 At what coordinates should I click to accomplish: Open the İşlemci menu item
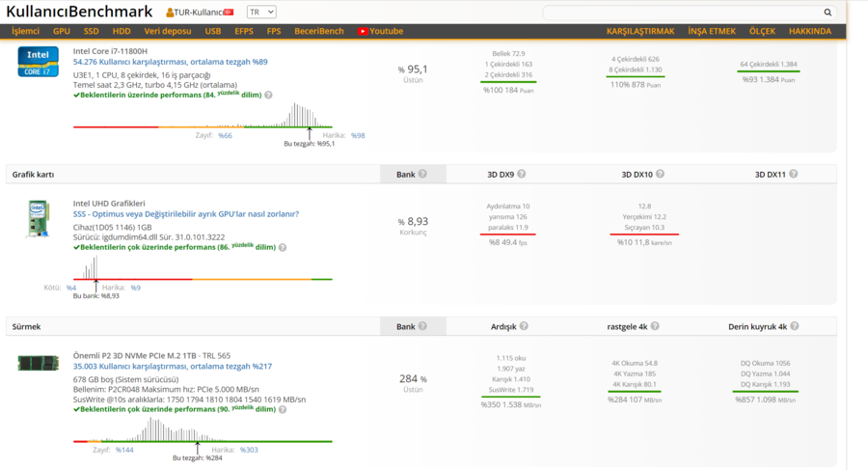(x=25, y=31)
